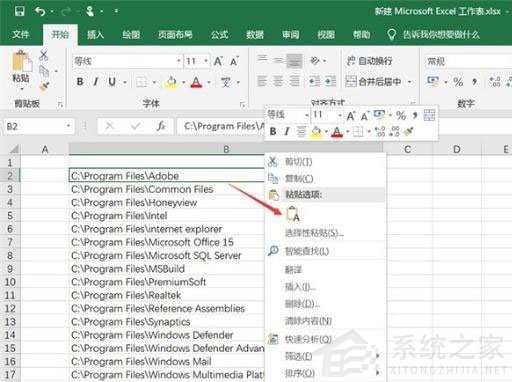Click the select-all corner triangle

coord(14,149)
